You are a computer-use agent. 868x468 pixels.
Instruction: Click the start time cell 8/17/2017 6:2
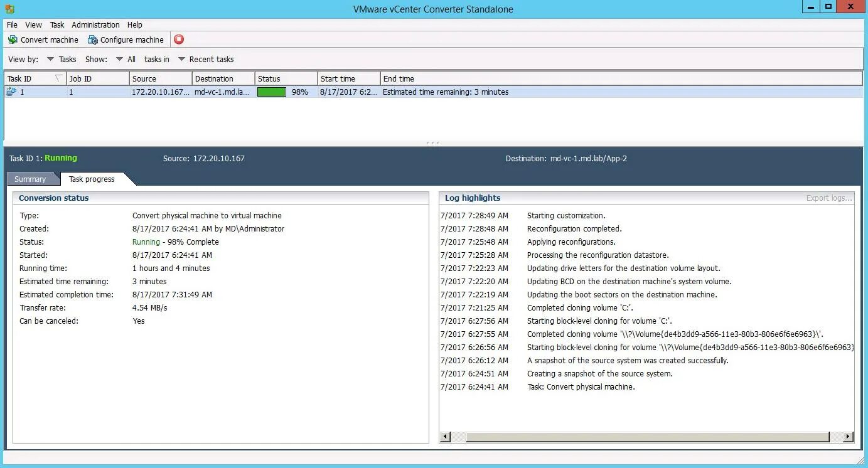(x=349, y=92)
